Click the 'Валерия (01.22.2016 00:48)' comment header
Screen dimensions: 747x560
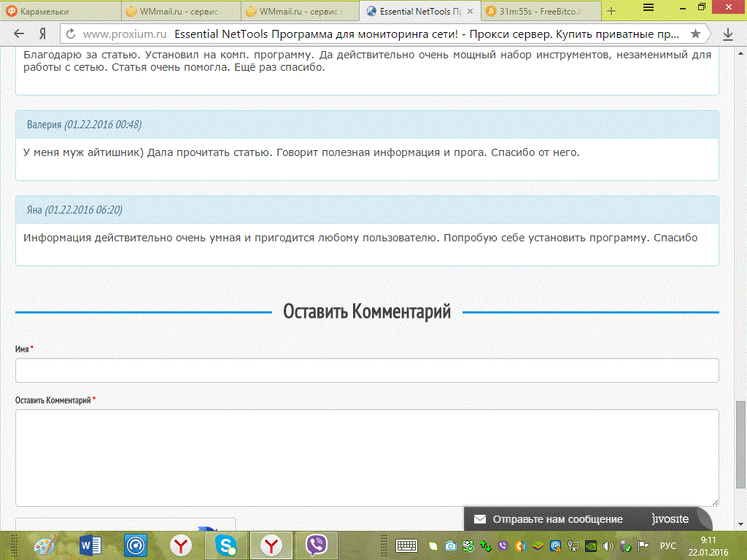tap(367, 125)
